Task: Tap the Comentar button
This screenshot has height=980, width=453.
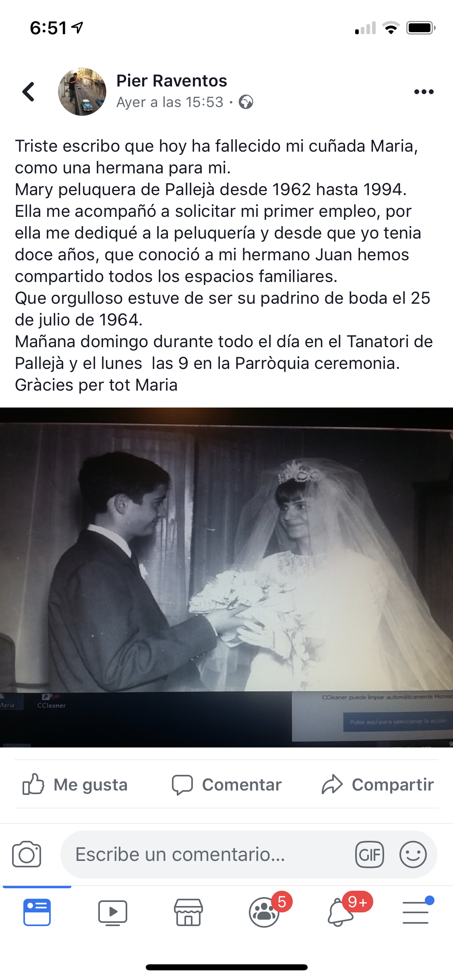Action: [x=227, y=784]
